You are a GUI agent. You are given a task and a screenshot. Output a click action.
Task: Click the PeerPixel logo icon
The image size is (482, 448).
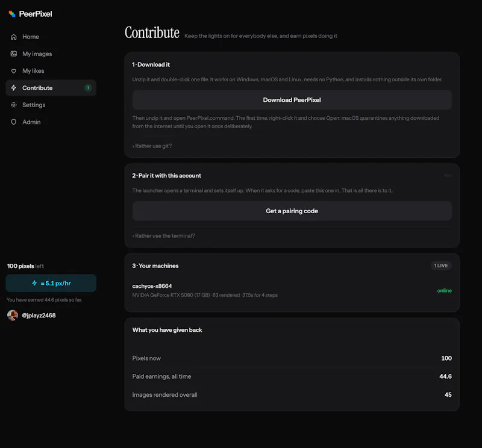click(12, 14)
